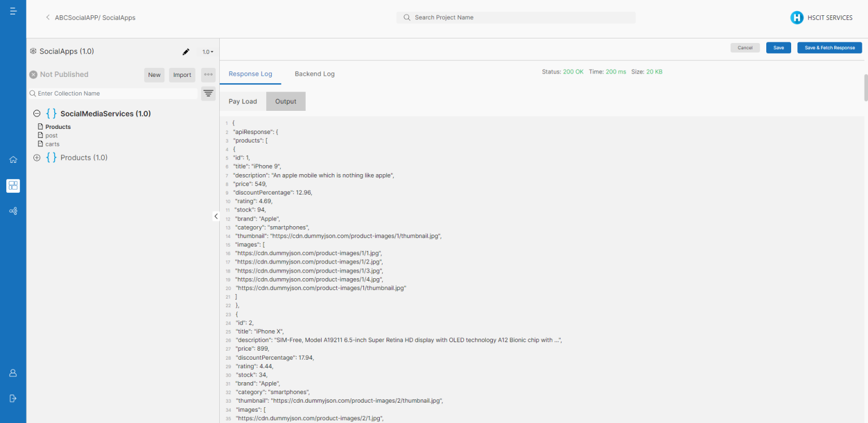
Task: Open the Apps panel icon in the sidebar
Action: 13,185
